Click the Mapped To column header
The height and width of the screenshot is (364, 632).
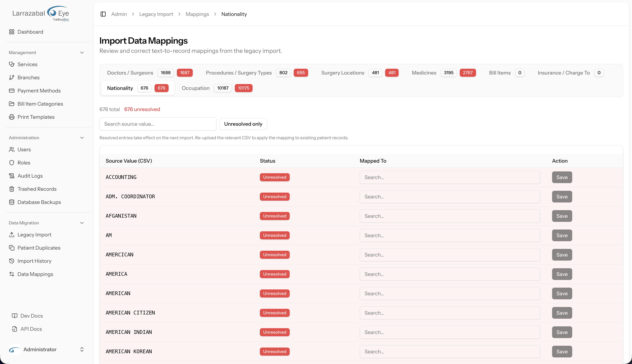coord(373,161)
